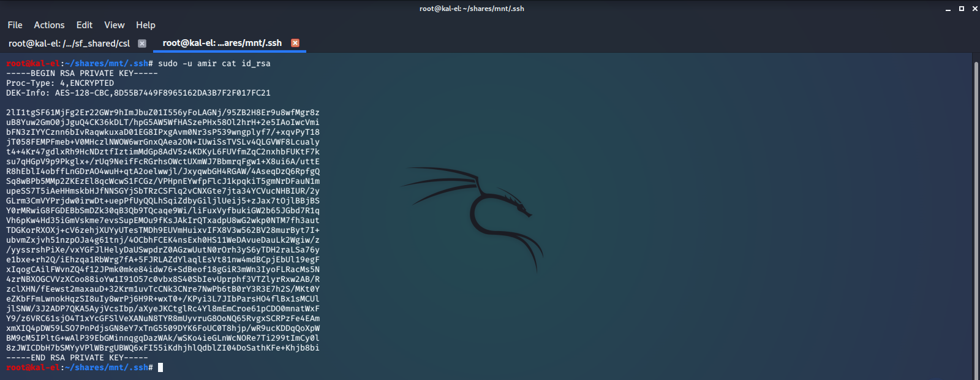Click the key line starting TDGKorRXOXj
Screen dimensions: 980x380
[x=163, y=230]
